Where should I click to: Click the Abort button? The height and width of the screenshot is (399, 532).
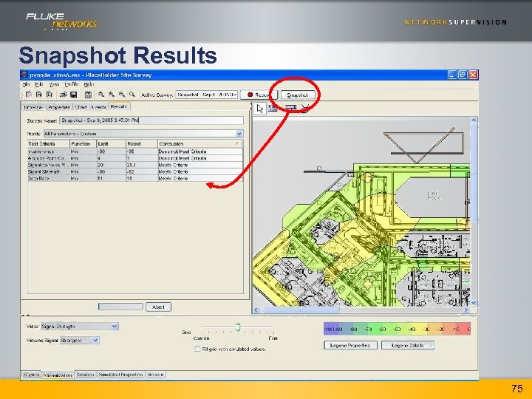(158, 307)
